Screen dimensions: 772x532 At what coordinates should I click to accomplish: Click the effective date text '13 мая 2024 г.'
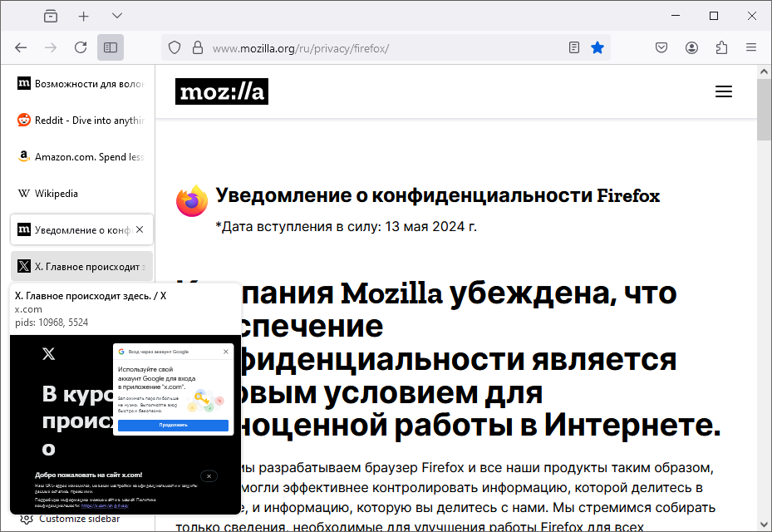(430, 227)
